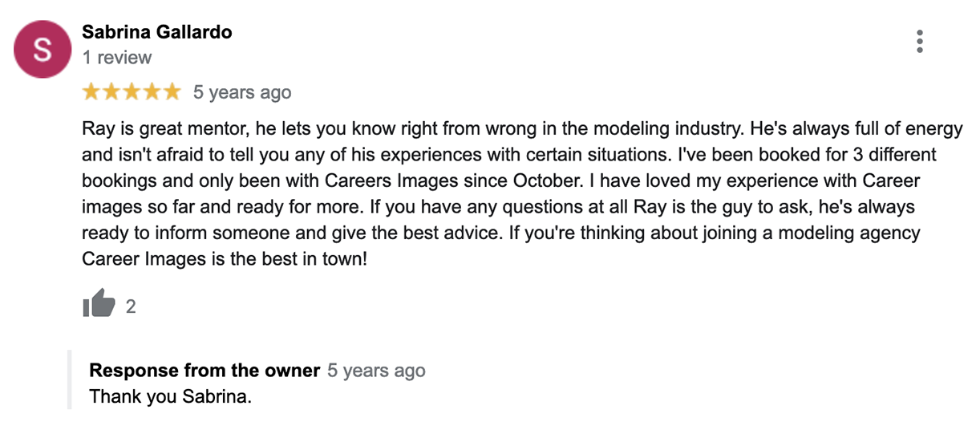Click the helpful count number 2

(131, 306)
